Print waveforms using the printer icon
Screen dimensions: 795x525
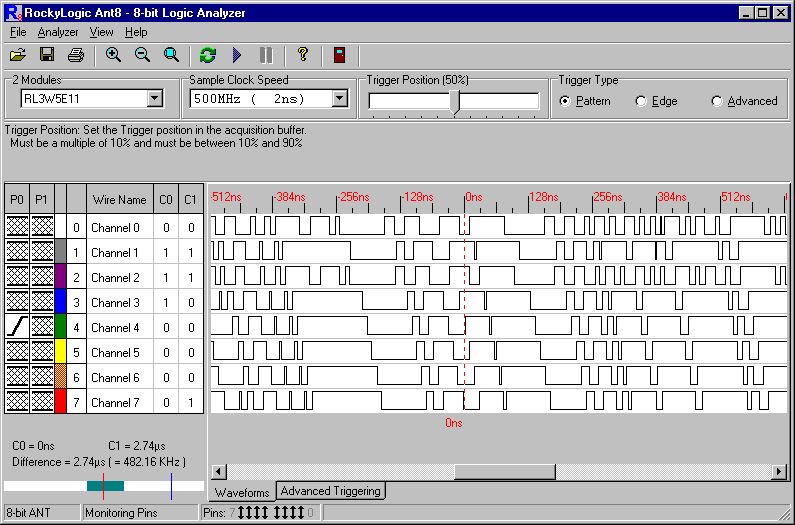[76, 55]
